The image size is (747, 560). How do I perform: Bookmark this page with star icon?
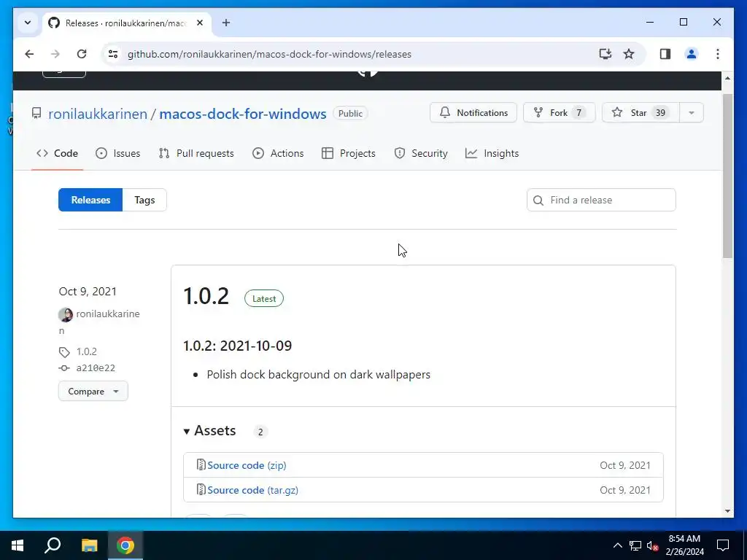tap(629, 54)
